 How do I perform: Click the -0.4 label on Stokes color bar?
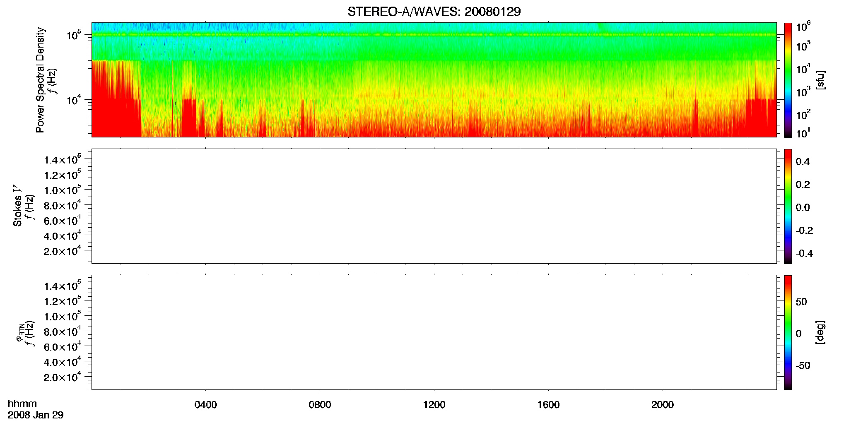point(804,254)
